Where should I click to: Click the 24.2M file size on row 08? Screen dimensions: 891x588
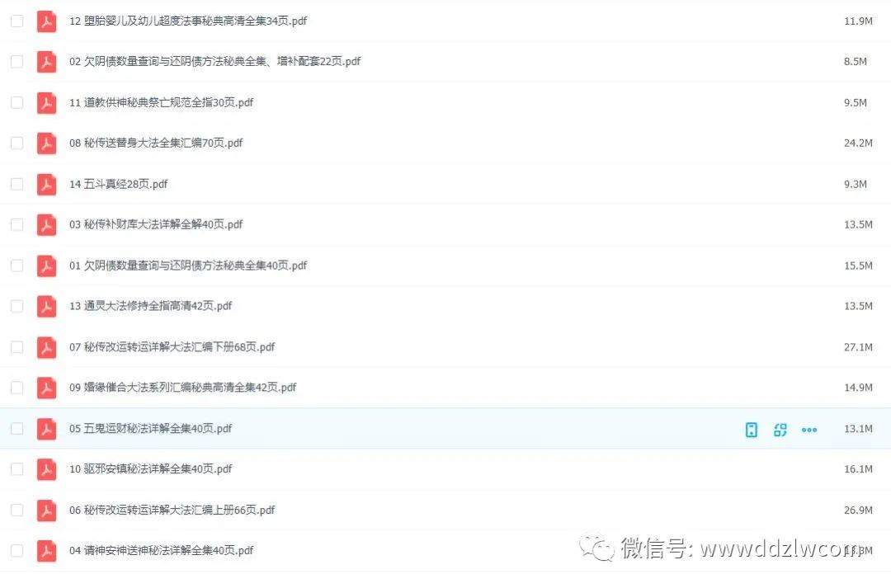point(858,143)
